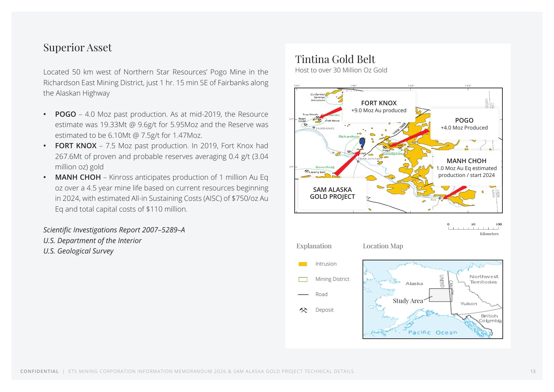Click the MANH CHOH map callout box
Viewport: 554px width, 392px height.
tap(466, 168)
